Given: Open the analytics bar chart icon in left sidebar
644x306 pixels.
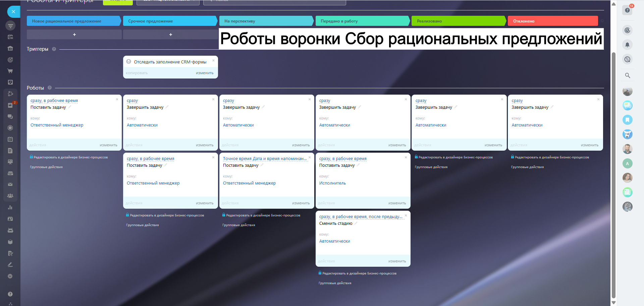Looking at the screenshot, I should click(x=10, y=207).
